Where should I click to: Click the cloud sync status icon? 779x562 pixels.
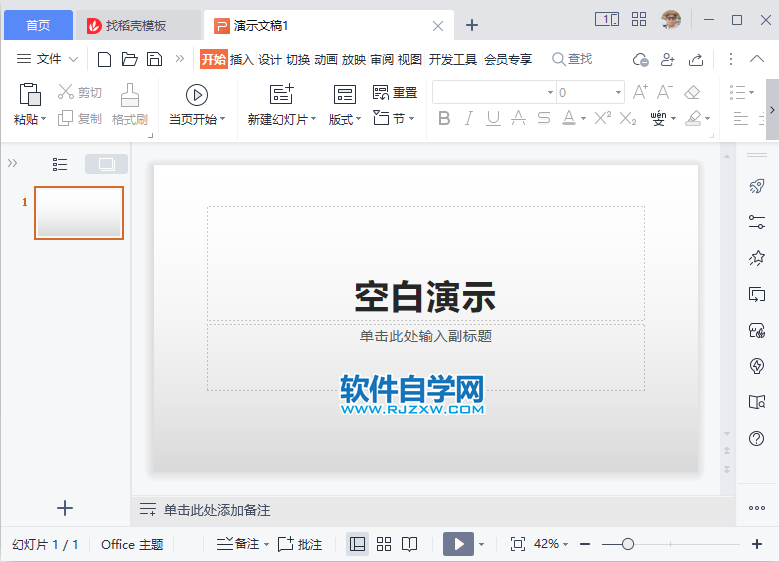(x=641, y=60)
